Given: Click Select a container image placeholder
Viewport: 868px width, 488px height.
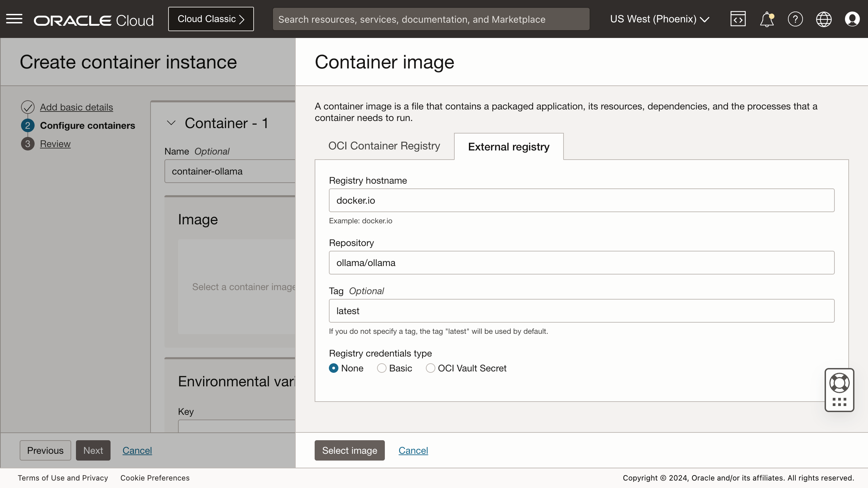Looking at the screenshot, I should 244,287.
